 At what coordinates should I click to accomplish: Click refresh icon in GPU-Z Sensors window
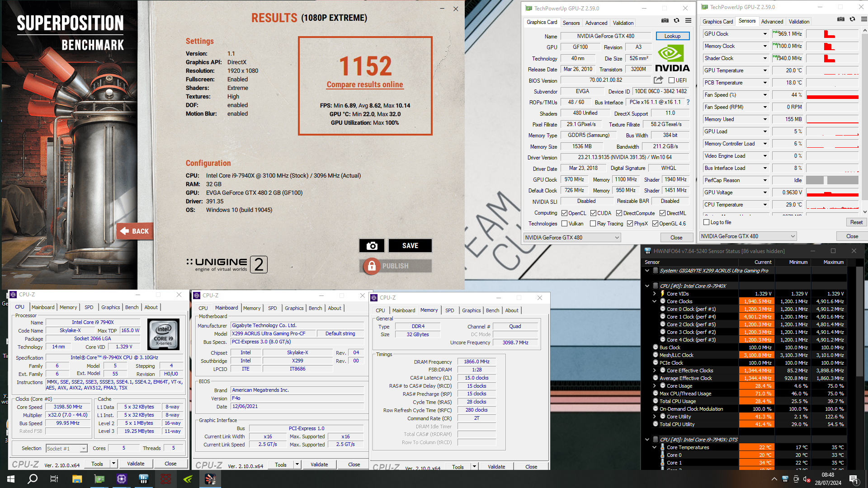852,19
